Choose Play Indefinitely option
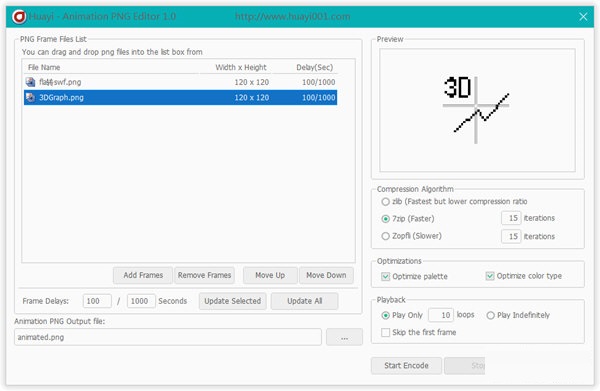The image size is (600, 391). click(x=490, y=315)
